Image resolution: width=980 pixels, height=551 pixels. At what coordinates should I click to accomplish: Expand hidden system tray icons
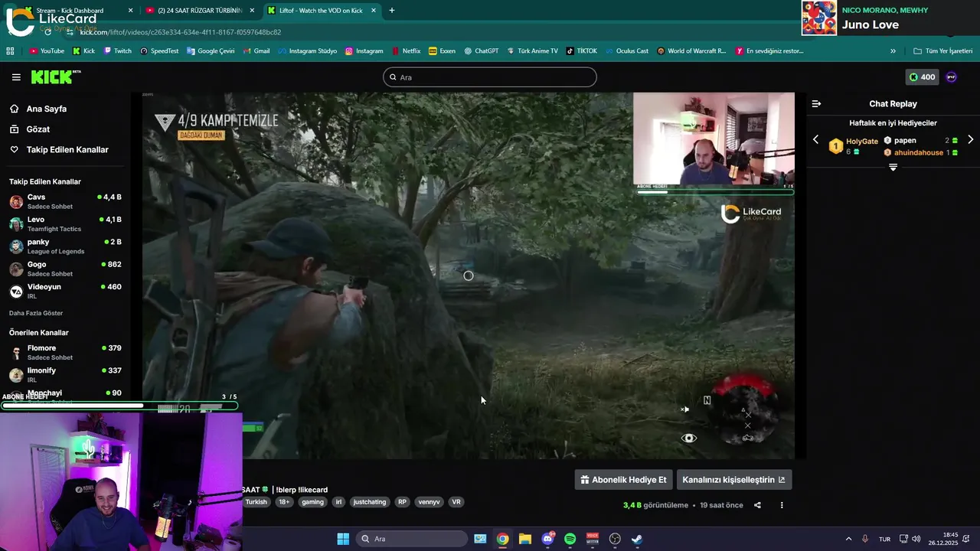pos(848,539)
